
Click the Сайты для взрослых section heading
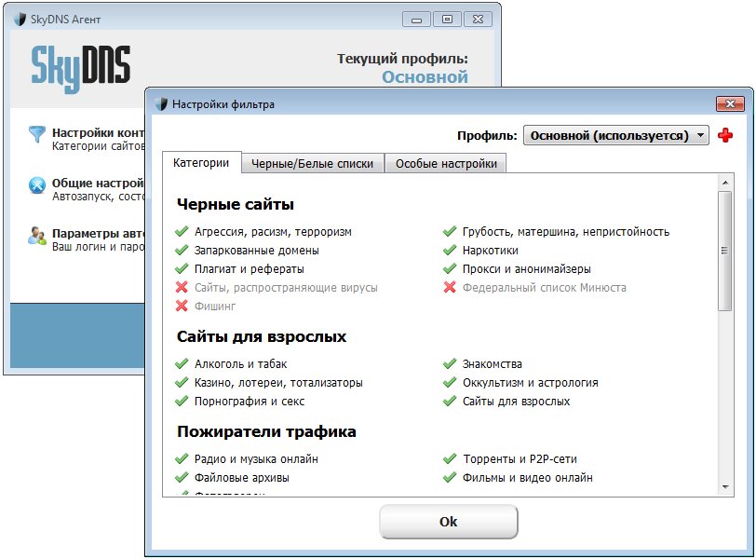click(x=262, y=336)
